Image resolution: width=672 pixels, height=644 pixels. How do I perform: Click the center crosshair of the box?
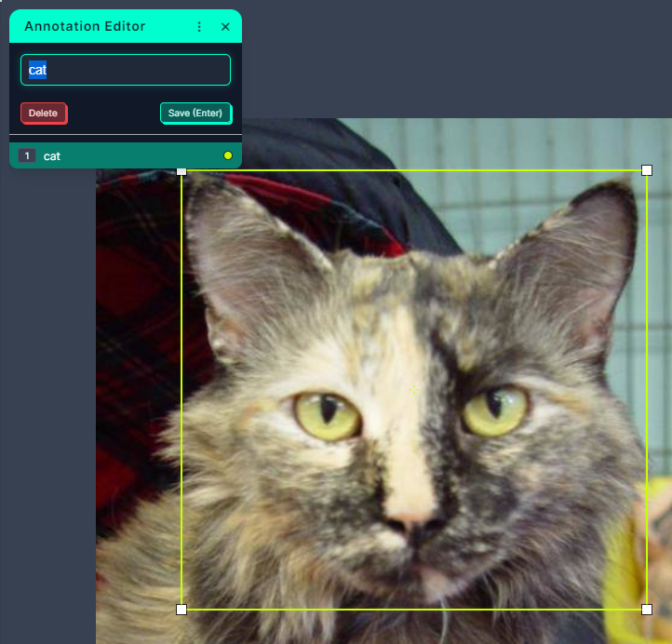pos(414,390)
